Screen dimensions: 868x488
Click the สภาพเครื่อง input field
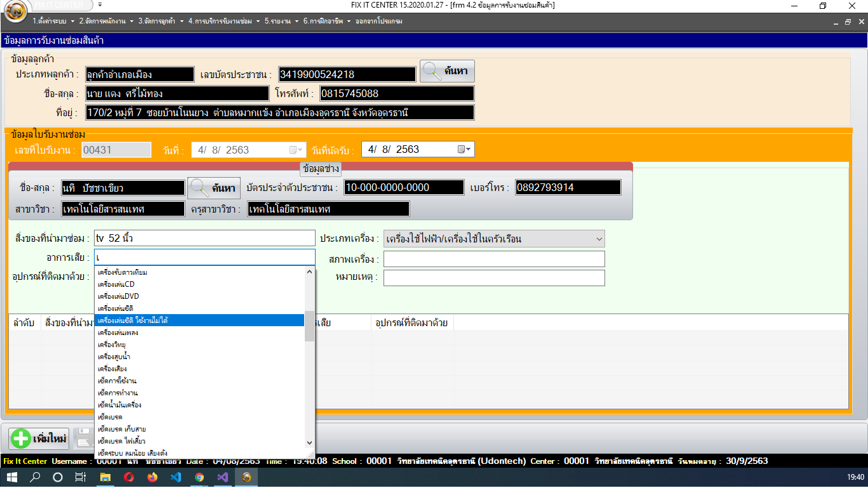(495, 258)
